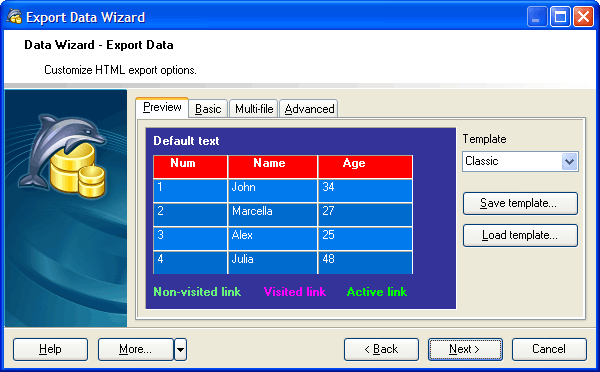Click the Alex cell in preview
Image resolution: width=600 pixels, height=372 pixels.
pos(273,238)
